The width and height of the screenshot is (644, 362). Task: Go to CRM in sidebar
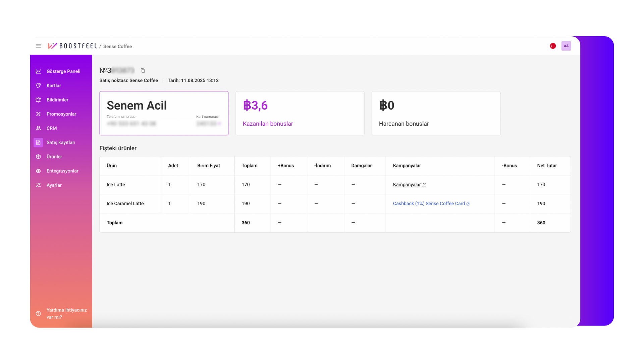click(x=51, y=128)
